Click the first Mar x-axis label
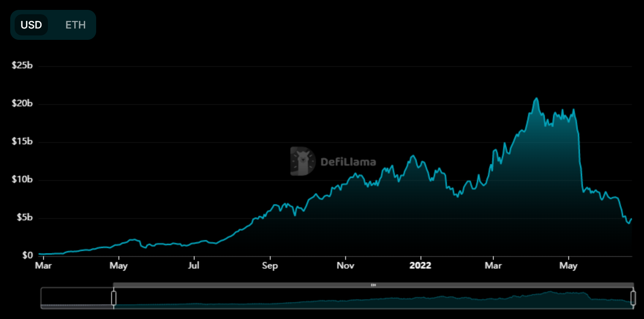Screen dimensions: 644x319 coord(43,266)
